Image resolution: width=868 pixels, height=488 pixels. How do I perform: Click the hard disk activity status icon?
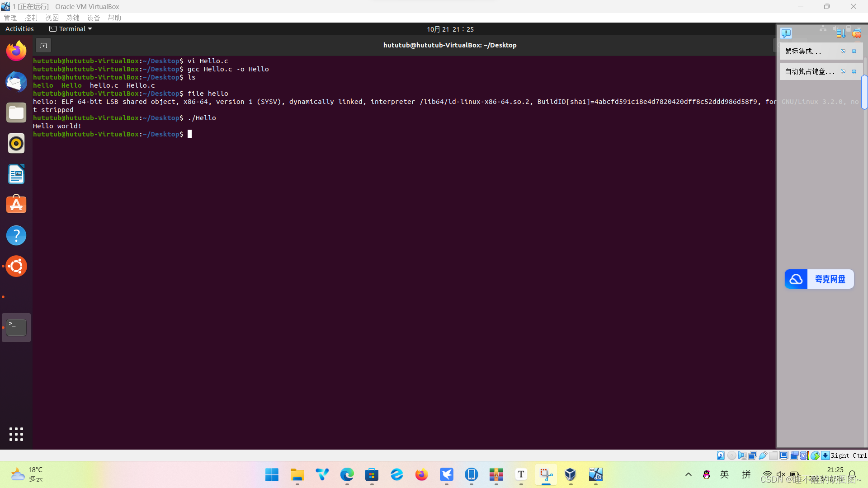[x=721, y=455]
